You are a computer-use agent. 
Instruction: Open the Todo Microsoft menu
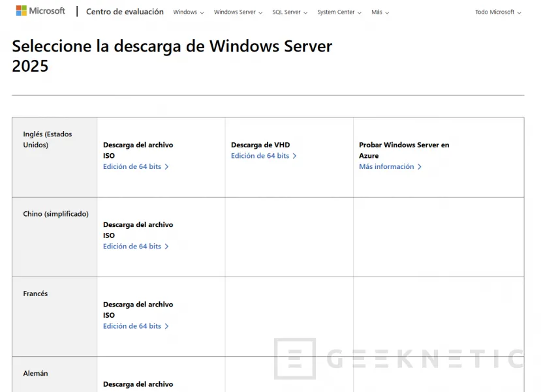(498, 12)
